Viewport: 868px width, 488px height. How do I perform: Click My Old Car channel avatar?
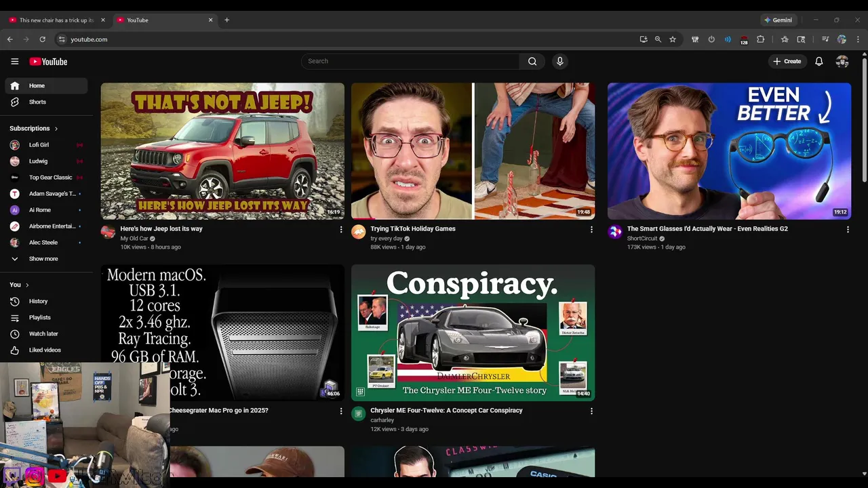pos(108,232)
